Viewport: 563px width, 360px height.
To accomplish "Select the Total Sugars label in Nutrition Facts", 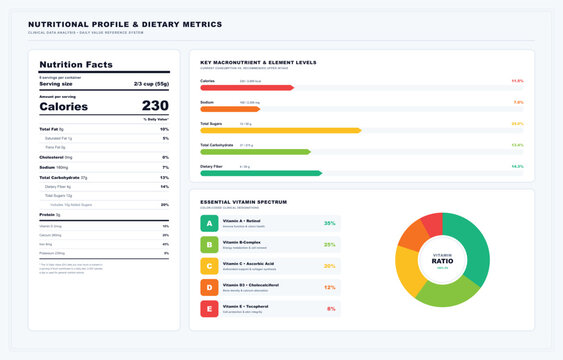I will pyautogui.click(x=58, y=196).
